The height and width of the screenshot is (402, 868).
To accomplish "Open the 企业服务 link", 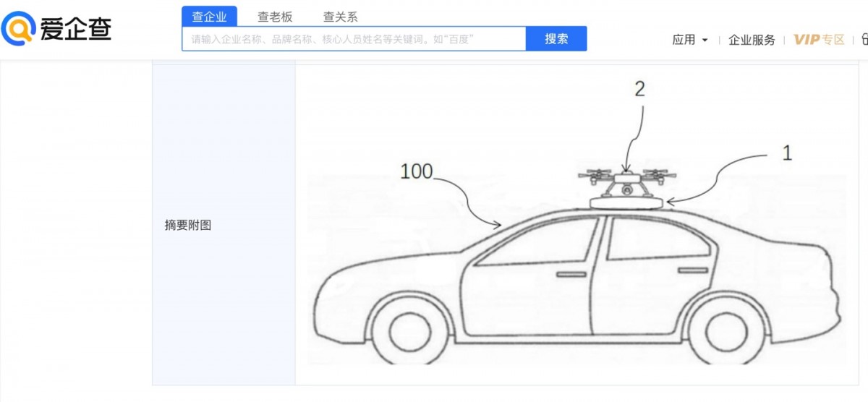I will [752, 40].
